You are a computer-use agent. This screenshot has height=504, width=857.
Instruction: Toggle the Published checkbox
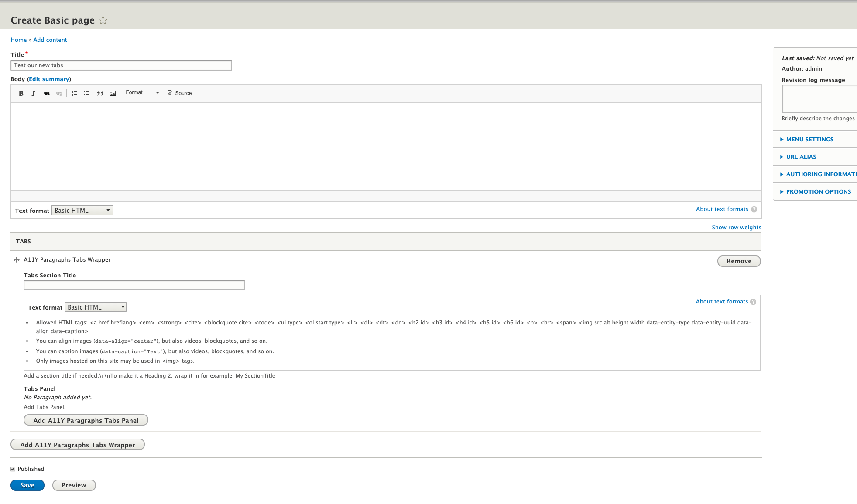[13, 469]
